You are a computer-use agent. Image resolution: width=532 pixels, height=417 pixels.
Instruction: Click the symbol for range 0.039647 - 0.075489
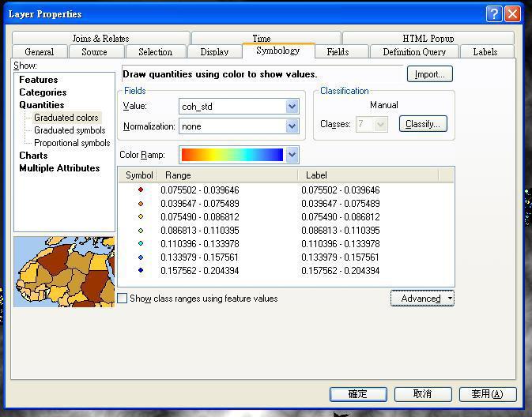coord(141,203)
